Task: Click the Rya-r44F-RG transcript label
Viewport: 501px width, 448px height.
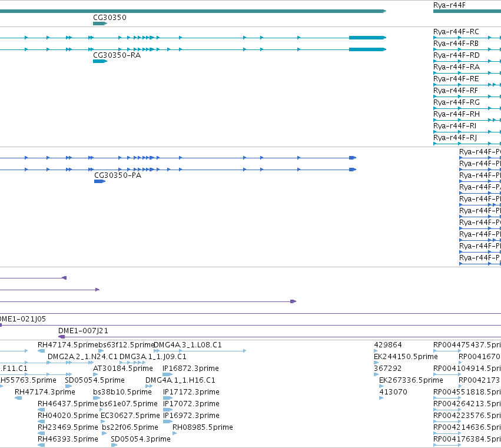Action: 457,102
